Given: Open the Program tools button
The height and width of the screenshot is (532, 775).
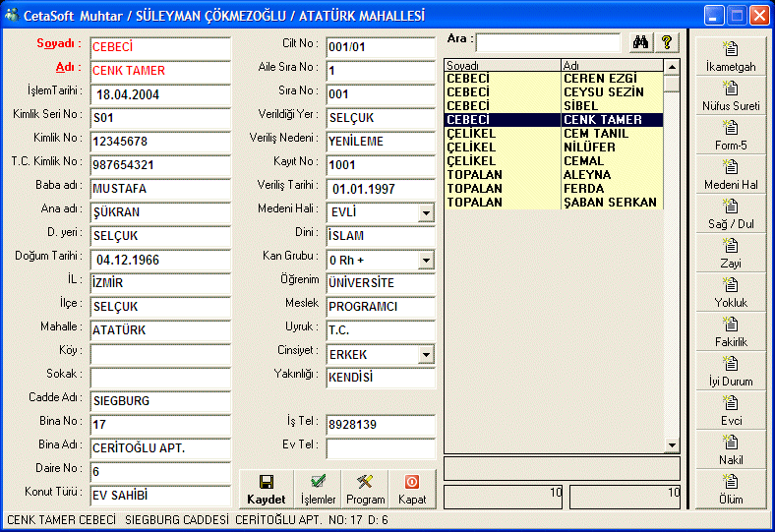Looking at the screenshot, I should click(x=366, y=488).
